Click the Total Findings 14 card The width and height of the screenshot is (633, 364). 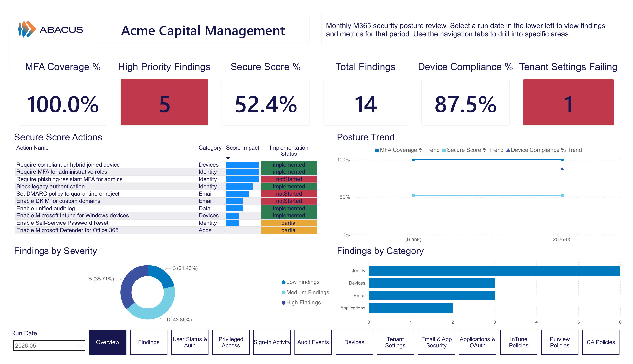[365, 102]
